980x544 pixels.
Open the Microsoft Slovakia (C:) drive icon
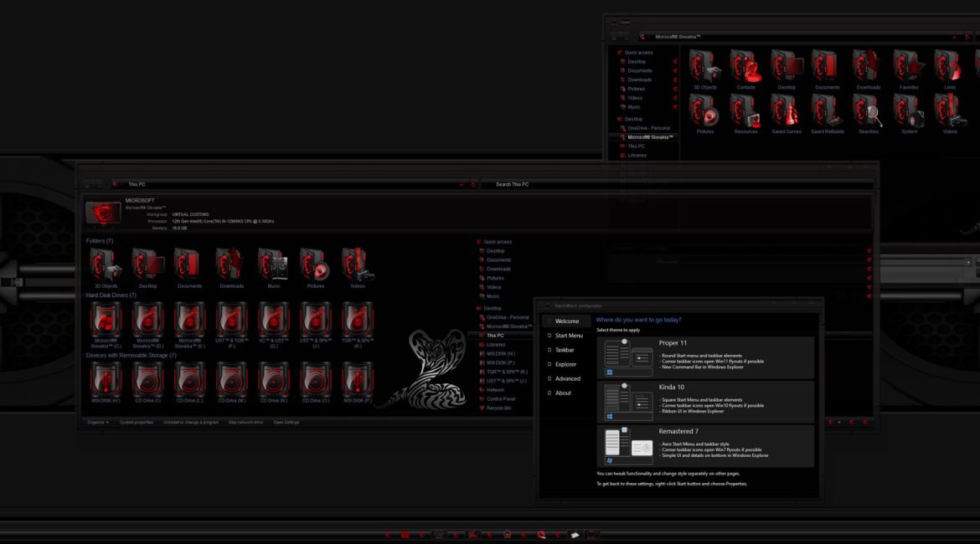[x=106, y=320]
